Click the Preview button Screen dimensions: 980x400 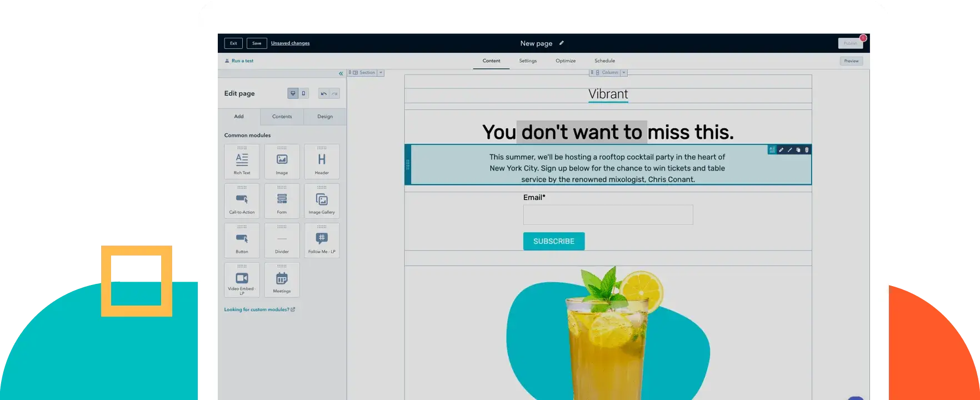click(851, 61)
